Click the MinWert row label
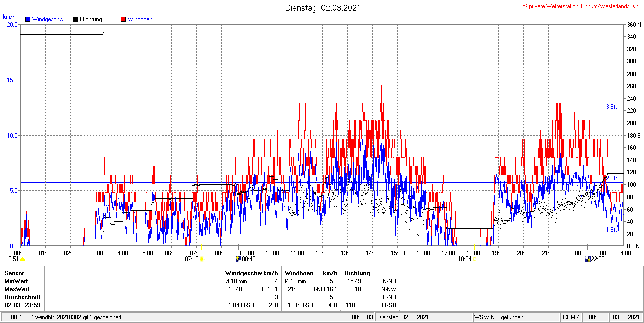The height and width of the screenshot is (323, 644). tap(16, 281)
